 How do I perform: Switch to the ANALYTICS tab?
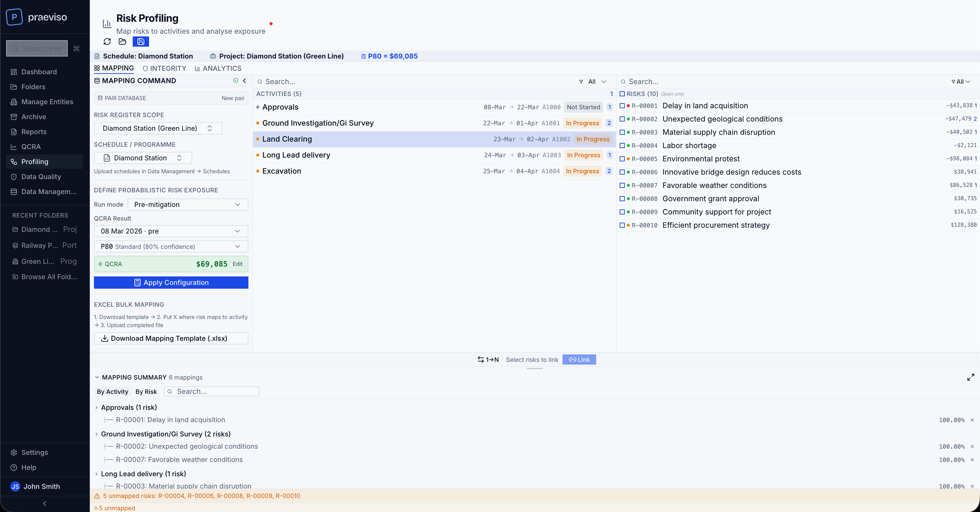tap(218, 68)
